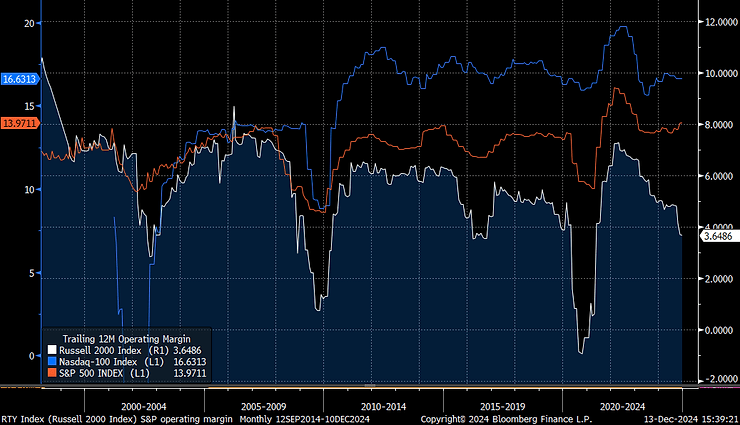Click the 2010-2014 time axis label

pyautogui.click(x=383, y=407)
